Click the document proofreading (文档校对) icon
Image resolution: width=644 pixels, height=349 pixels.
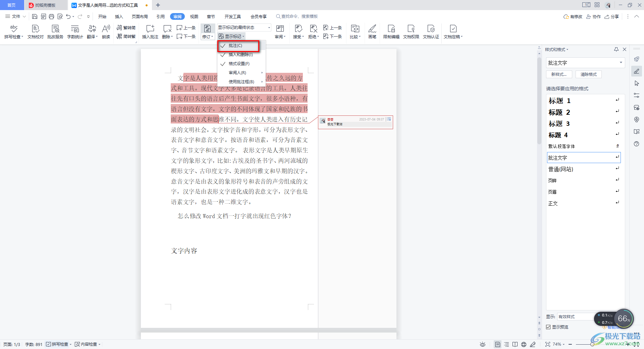coord(36,32)
